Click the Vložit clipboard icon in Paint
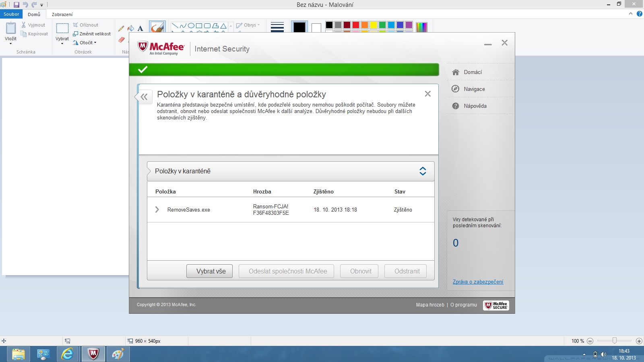Image resolution: width=644 pixels, height=362 pixels. pos(11,28)
